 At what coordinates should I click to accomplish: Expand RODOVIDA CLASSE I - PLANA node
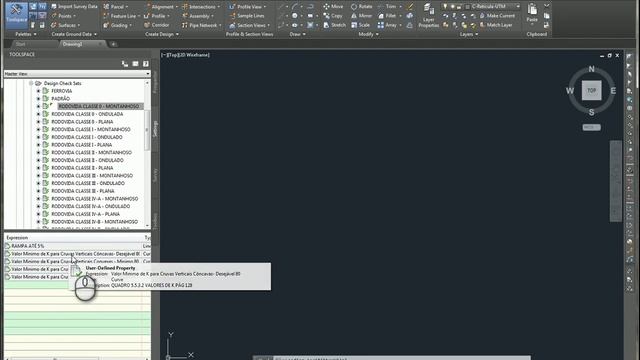(x=38, y=145)
